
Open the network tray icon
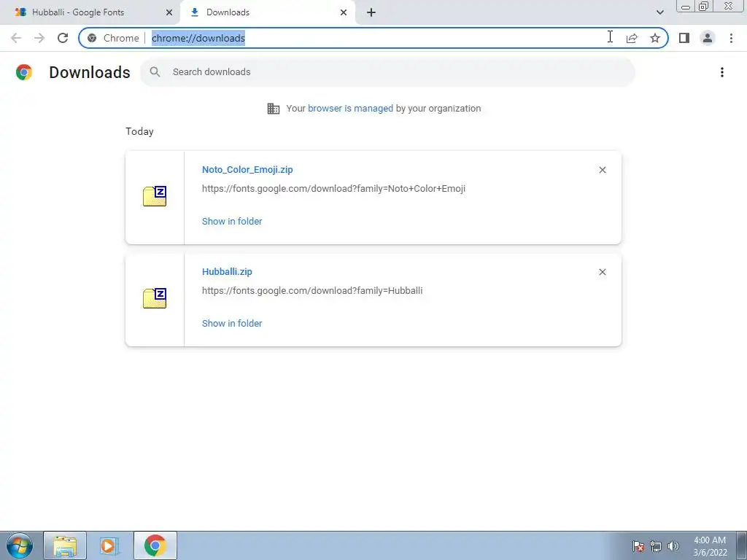pos(656,546)
